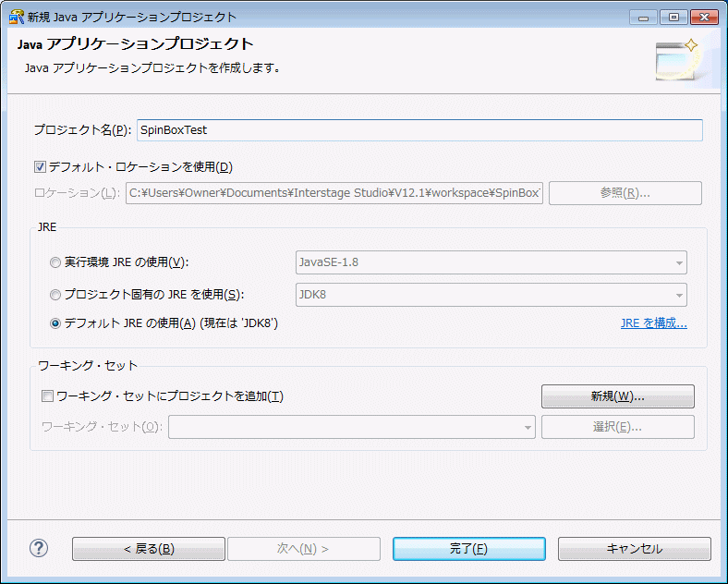Click the ロケーション path field
The image size is (728, 584).
(334, 193)
